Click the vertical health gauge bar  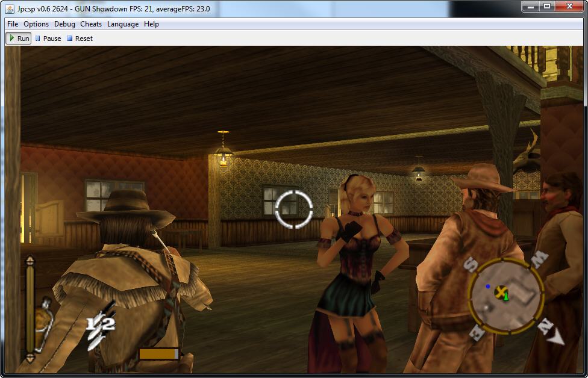pos(30,309)
